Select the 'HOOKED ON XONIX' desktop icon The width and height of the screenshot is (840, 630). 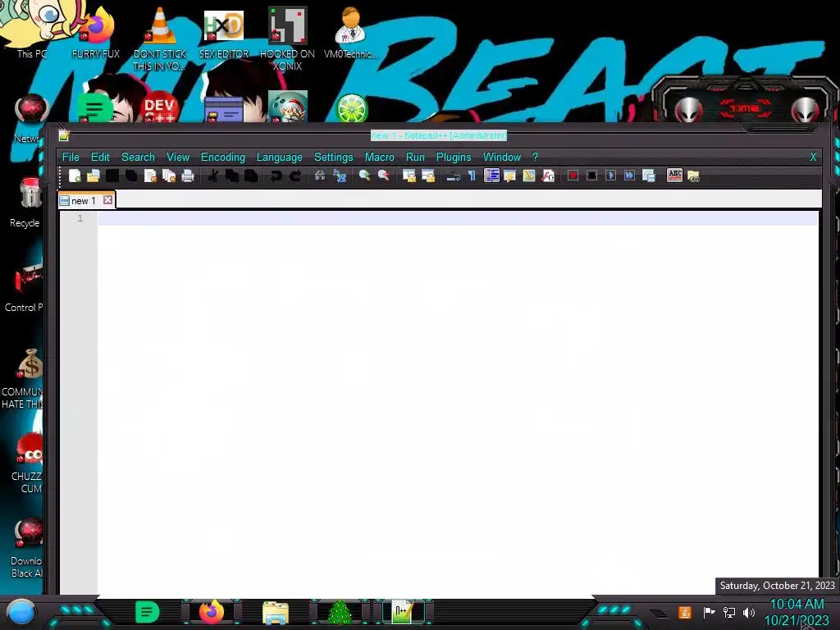287,39
